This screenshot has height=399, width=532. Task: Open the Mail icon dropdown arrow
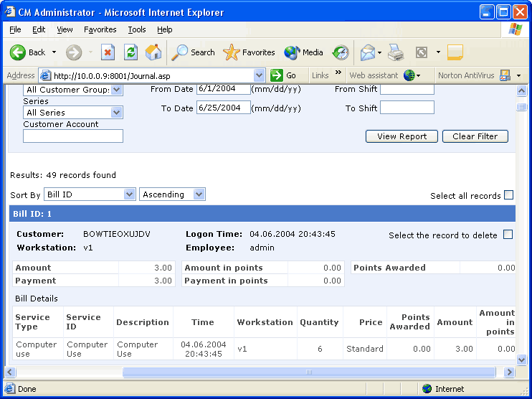(380, 52)
